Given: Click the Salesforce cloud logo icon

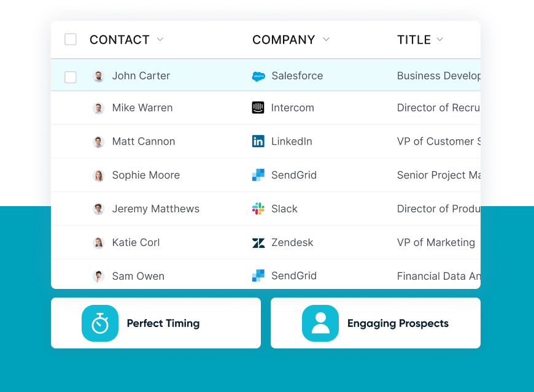Looking at the screenshot, I should (x=258, y=77).
